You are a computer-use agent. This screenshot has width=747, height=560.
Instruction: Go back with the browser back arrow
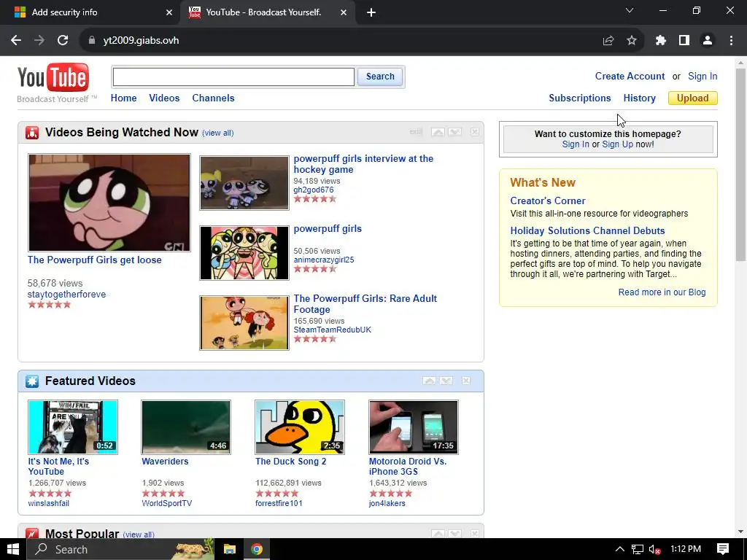(x=16, y=41)
